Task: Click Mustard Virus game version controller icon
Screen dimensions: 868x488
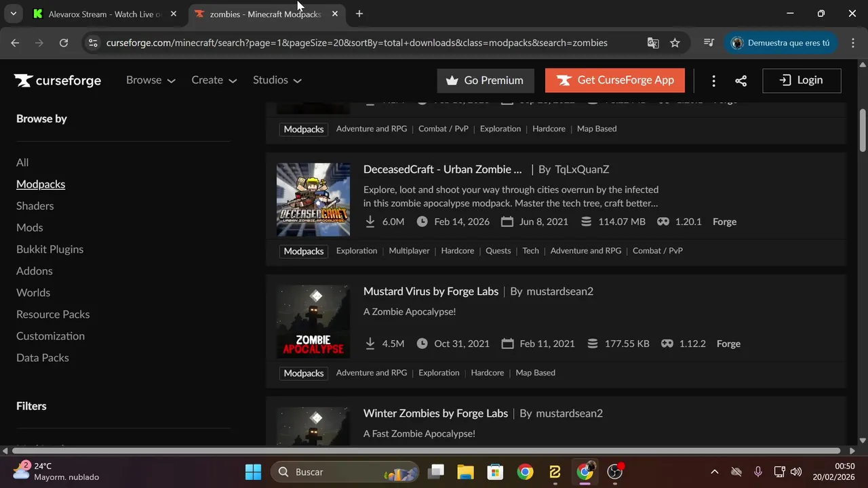Action: (667, 344)
